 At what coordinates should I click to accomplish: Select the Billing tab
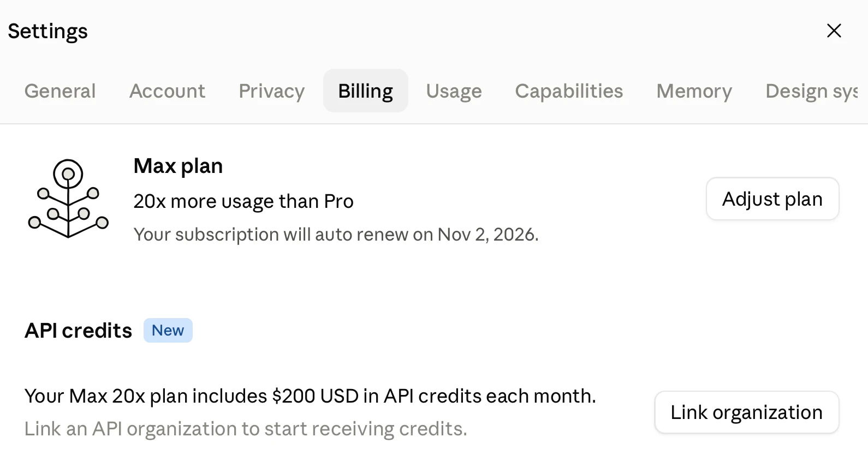[366, 91]
